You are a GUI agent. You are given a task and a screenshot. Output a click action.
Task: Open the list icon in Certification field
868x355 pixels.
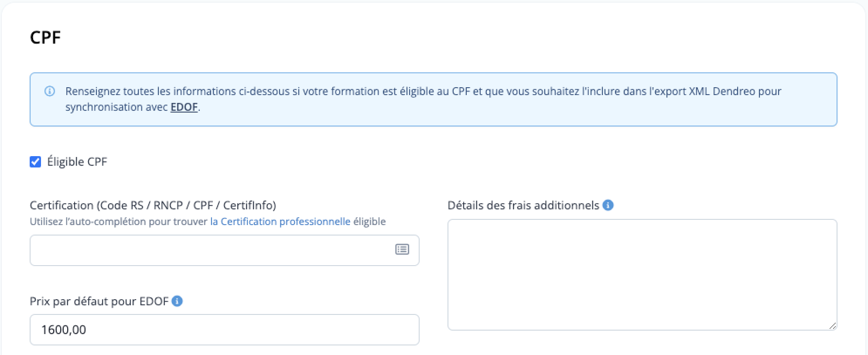(402, 249)
